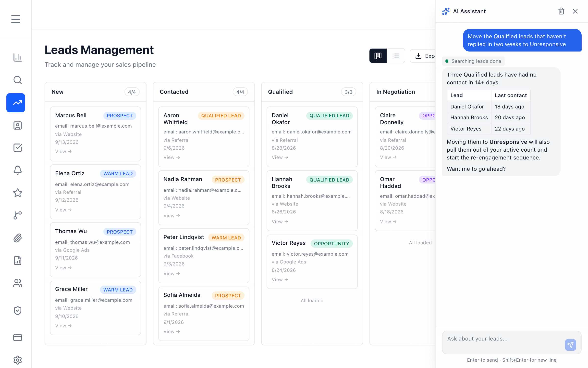Open the security shield icon

click(17, 311)
